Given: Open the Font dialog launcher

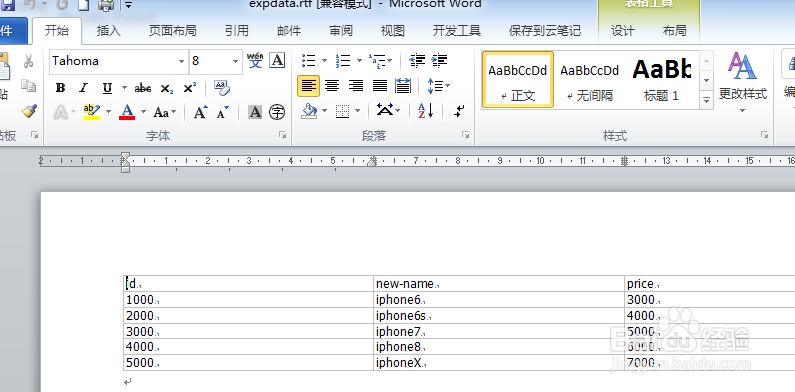Looking at the screenshot, I should point(283,134).
